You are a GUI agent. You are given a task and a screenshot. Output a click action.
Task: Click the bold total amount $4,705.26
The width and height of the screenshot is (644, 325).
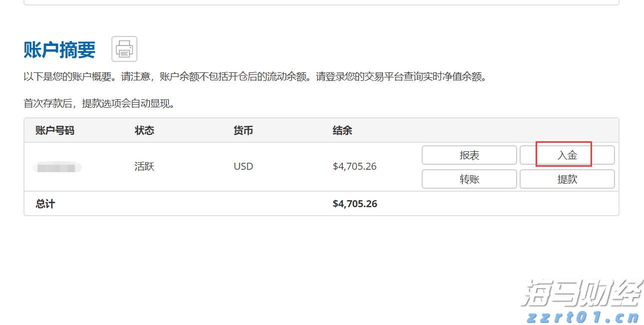355,204
